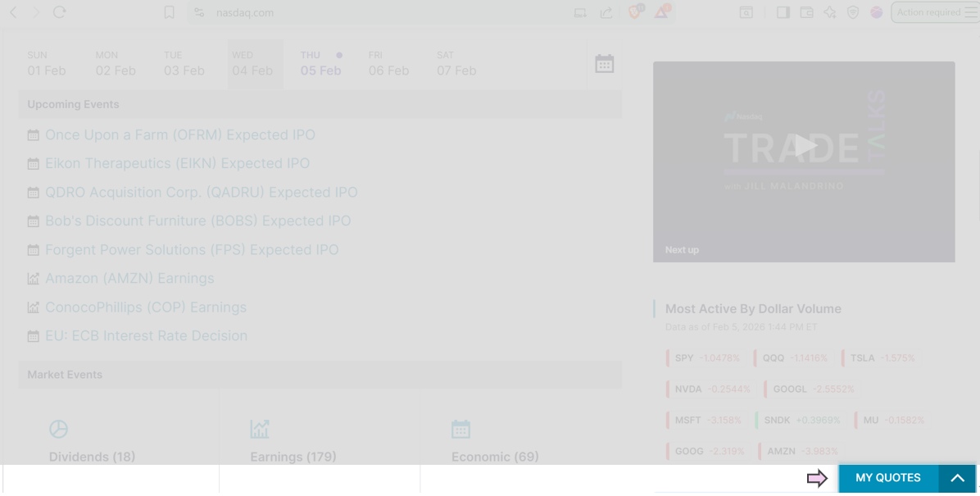Bookmark this page with the bookmark icon
Screen dimensions: 980x496
[169, 12]
